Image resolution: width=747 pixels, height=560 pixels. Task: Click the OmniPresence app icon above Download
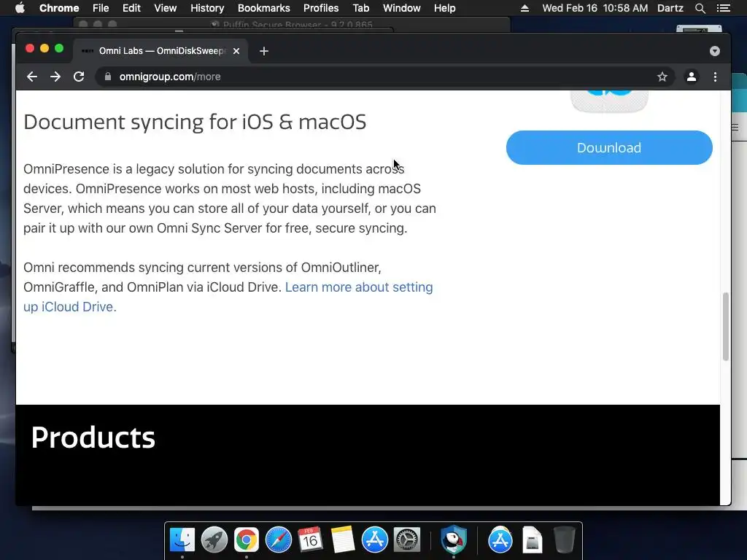tap(609, 101)
